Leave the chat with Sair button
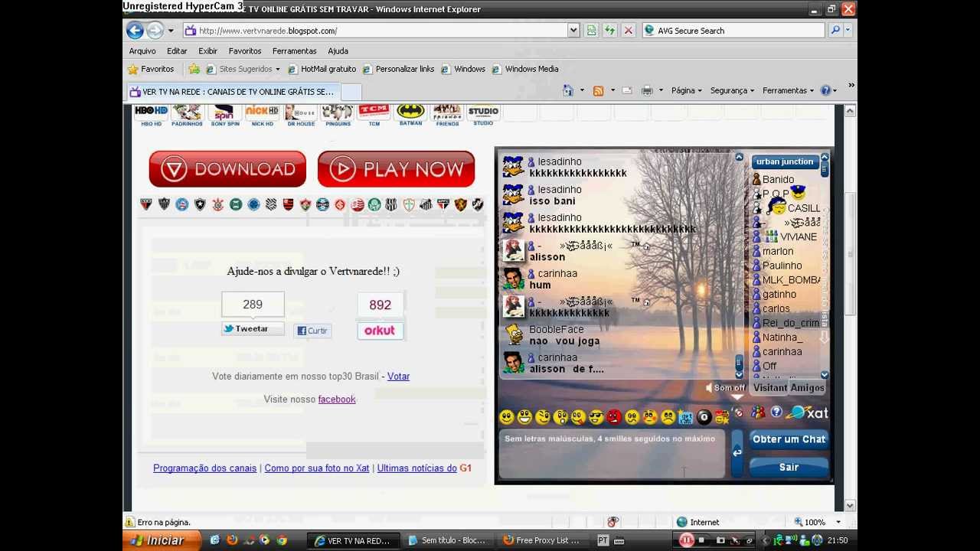The width and height of the screenshot is (980, 551). (789, 468)
